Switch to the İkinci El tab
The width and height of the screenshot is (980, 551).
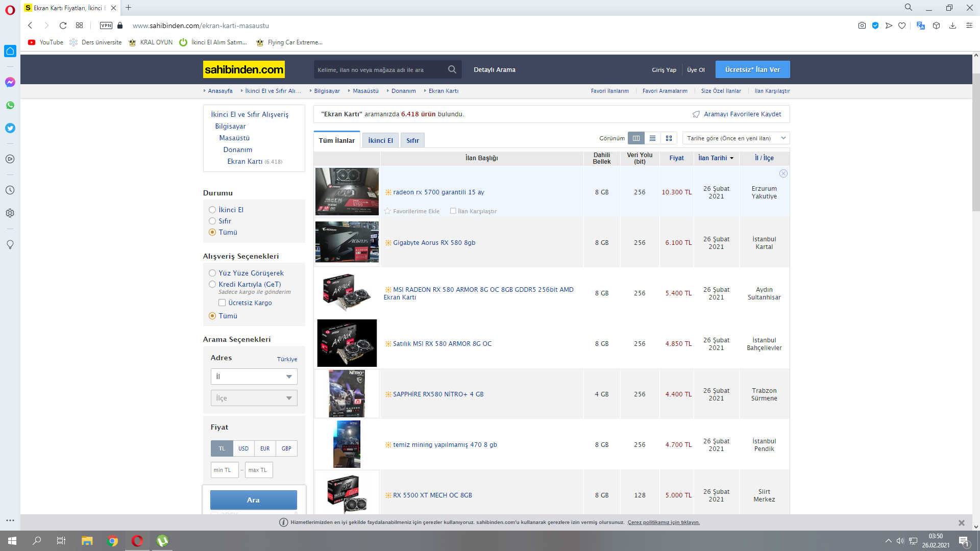(380, 140)
